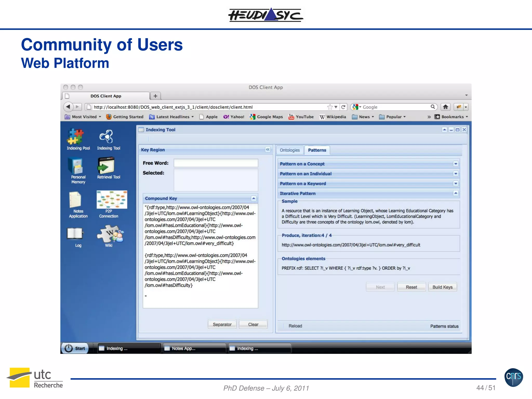Viewport: 532px width, 399px height.
Task: Open the Wiki desktop icon
Action: (x=110, y=236)
